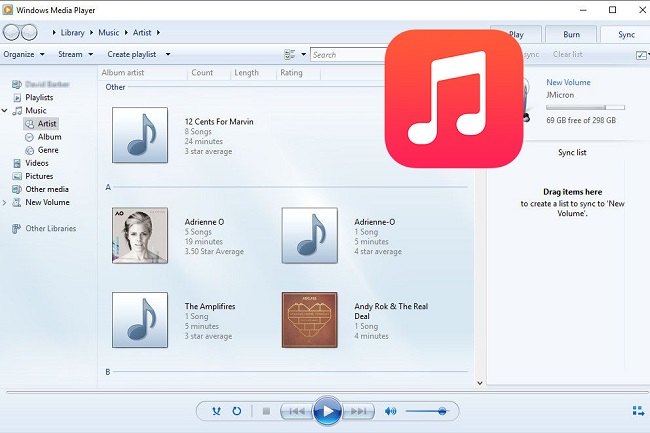650x433 pixels.
Task: Switch to the Burn tab
Action: (571, 34)
